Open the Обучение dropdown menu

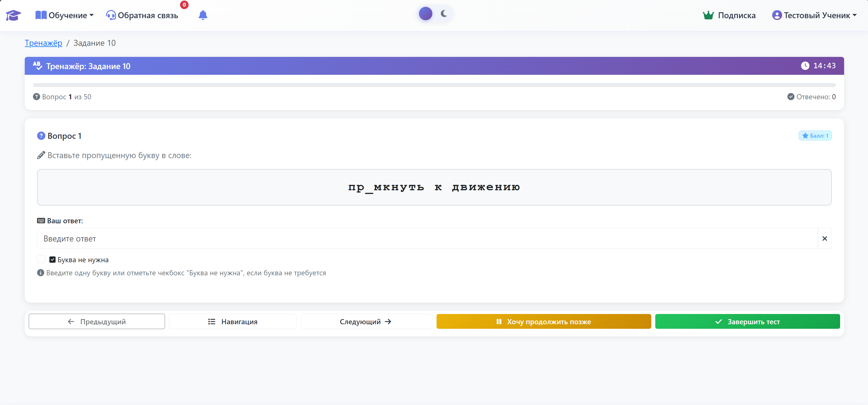point(64,15)
